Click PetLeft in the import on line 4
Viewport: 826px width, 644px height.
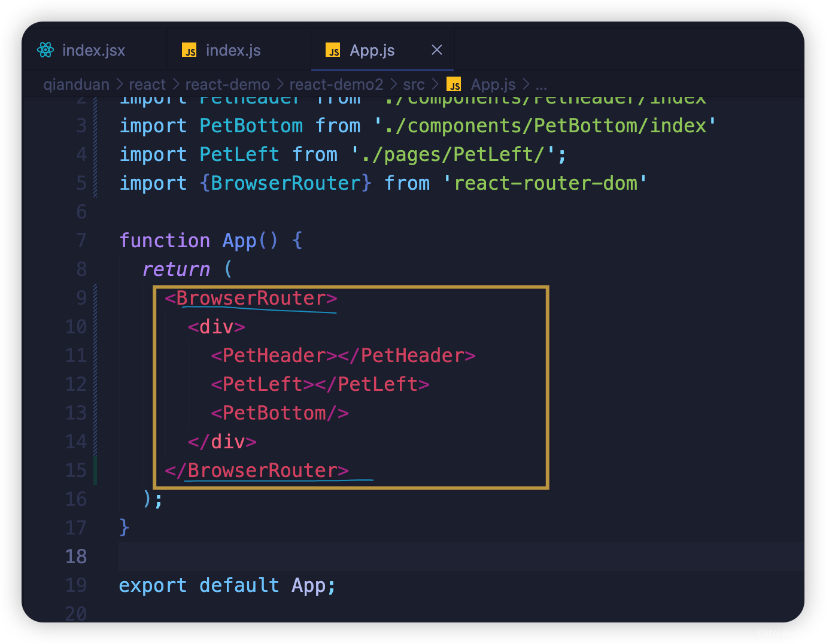(x=239, y=154)
